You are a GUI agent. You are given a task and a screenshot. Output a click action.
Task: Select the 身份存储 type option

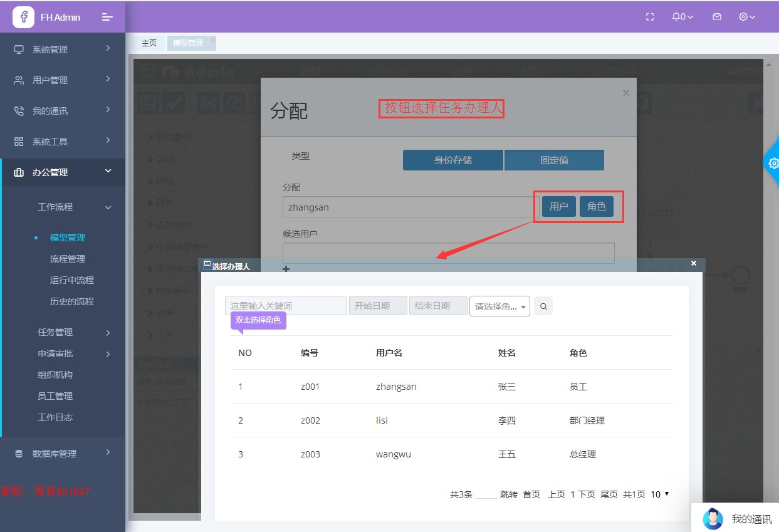(x=452, y=160)
